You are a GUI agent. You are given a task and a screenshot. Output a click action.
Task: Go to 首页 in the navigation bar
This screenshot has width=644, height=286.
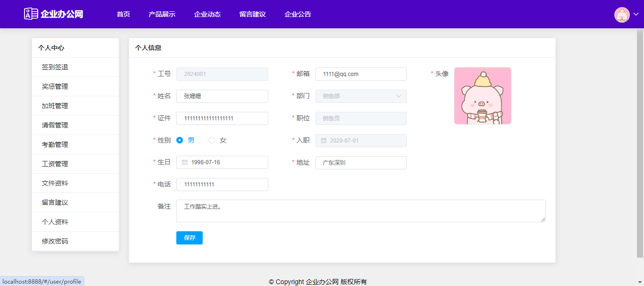(124, 14)
